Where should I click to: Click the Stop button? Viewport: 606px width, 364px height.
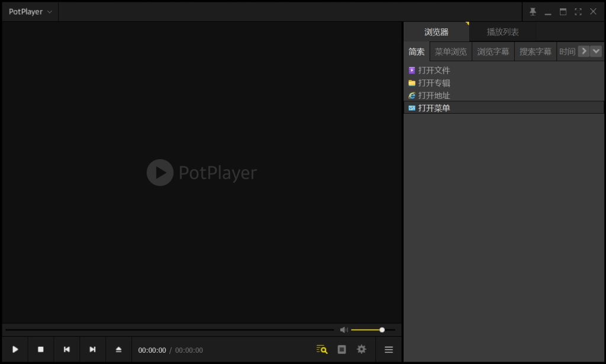pos(41,349)
